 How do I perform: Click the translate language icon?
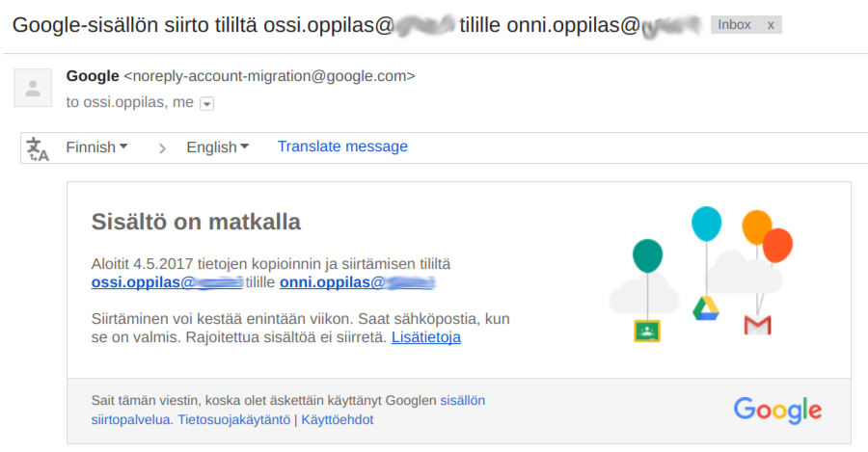click(x=38, y=148)
